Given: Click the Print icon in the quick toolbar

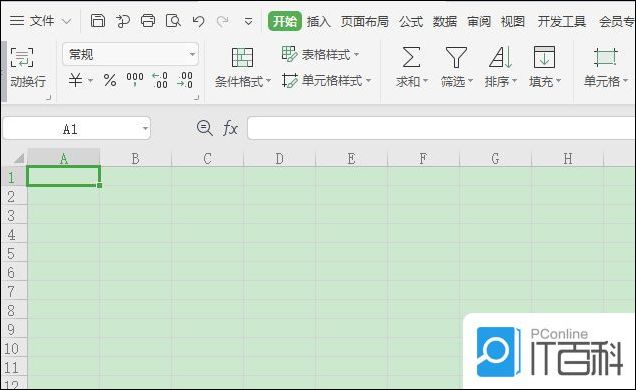Looking at the screenshot, I should [x=148, y=20].
